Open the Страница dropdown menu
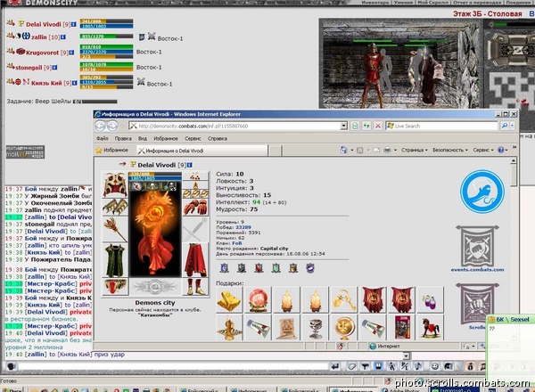The height and width of the screenshot is (392, 535). pos(415,150)
